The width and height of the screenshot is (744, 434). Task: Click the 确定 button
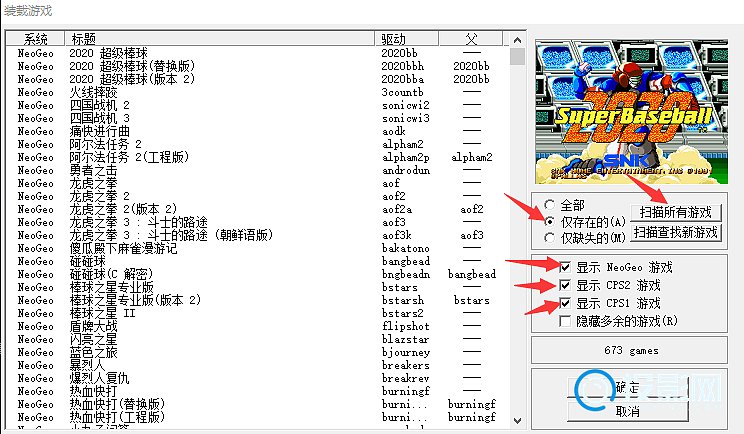coord(628,388)
